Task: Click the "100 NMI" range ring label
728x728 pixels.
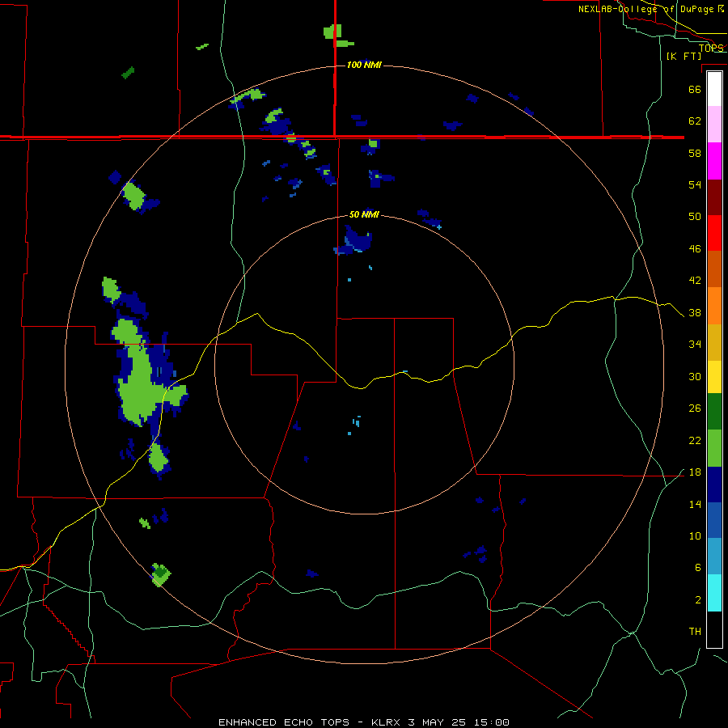Action: [364, 65]
